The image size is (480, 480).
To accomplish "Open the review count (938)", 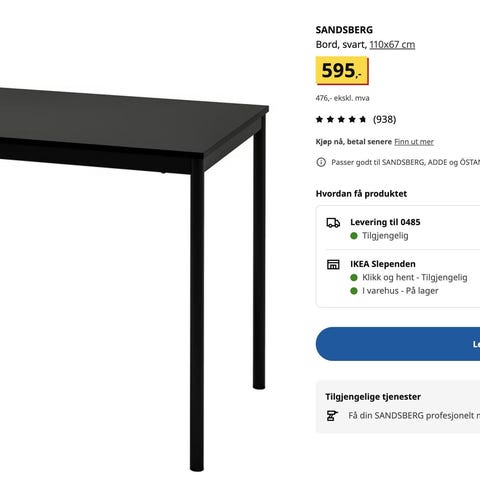I will 385,119.
